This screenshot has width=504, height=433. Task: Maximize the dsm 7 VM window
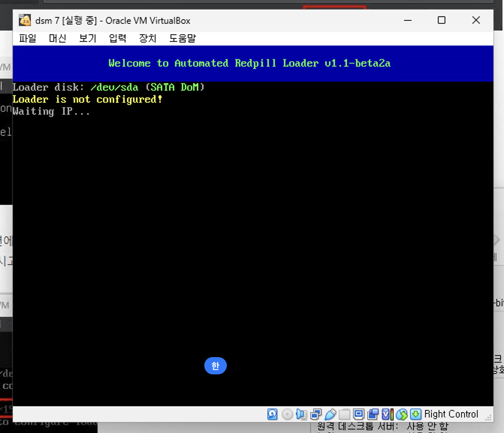point(442,20)
